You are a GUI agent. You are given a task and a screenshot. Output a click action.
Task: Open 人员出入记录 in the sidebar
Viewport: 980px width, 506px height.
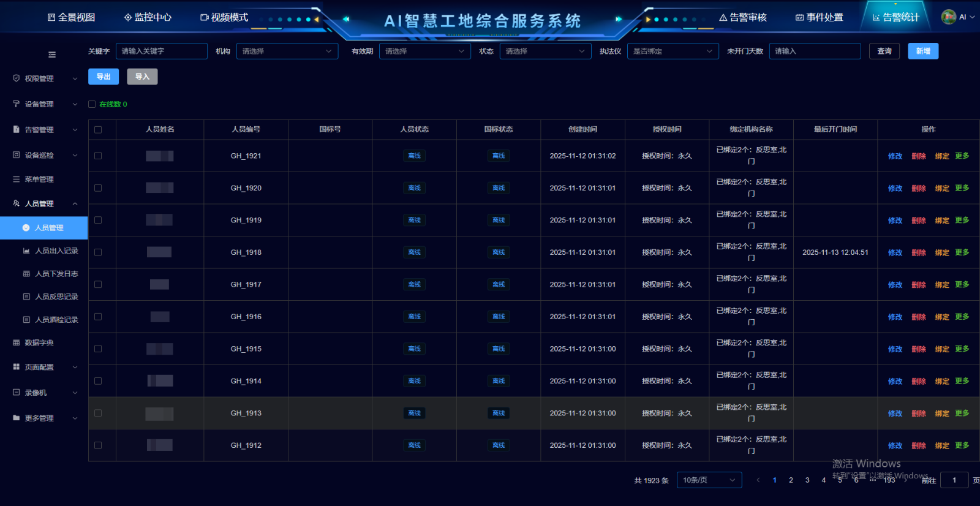coord(56,251)
